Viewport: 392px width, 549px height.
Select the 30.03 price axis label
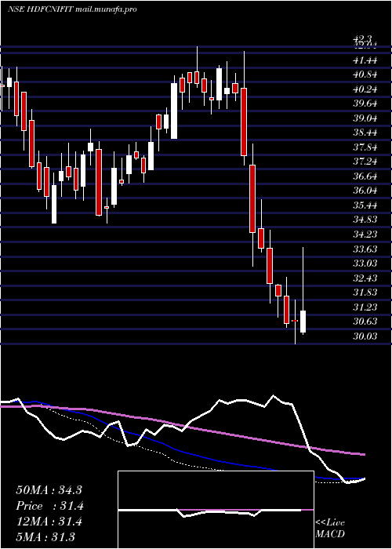pos(365,336)
